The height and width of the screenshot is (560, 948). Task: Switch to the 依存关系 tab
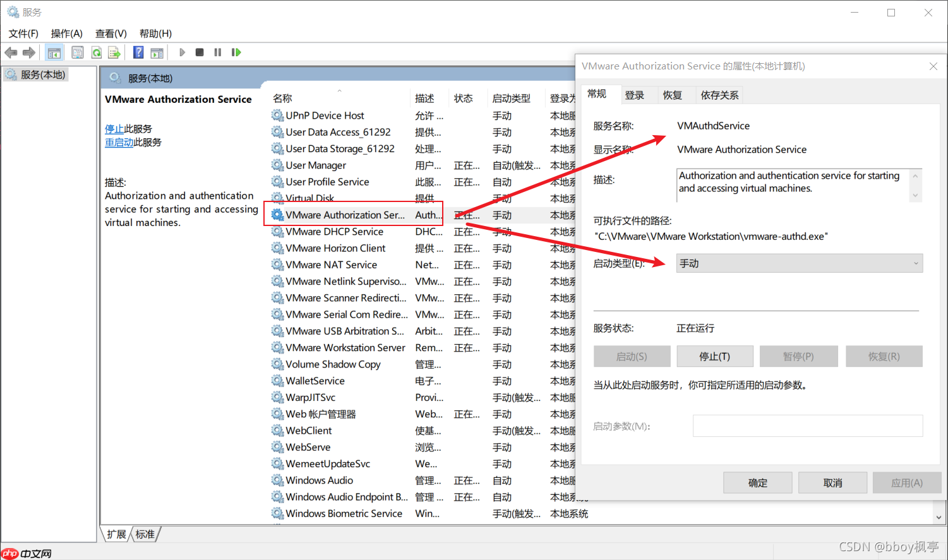click(x=720, y=95)
